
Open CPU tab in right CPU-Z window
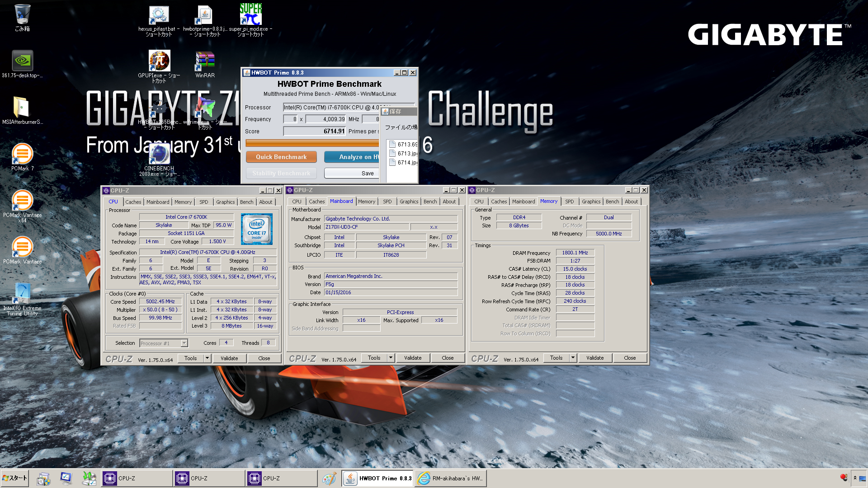click(x=479, y=202)
